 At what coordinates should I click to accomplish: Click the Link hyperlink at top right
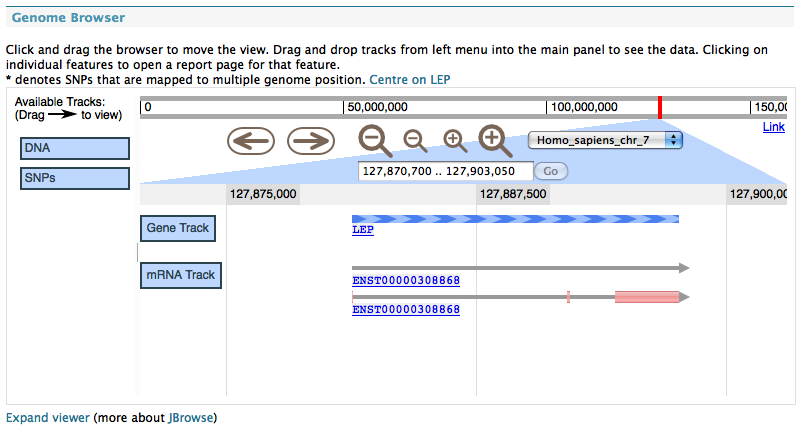coord(773,127)
